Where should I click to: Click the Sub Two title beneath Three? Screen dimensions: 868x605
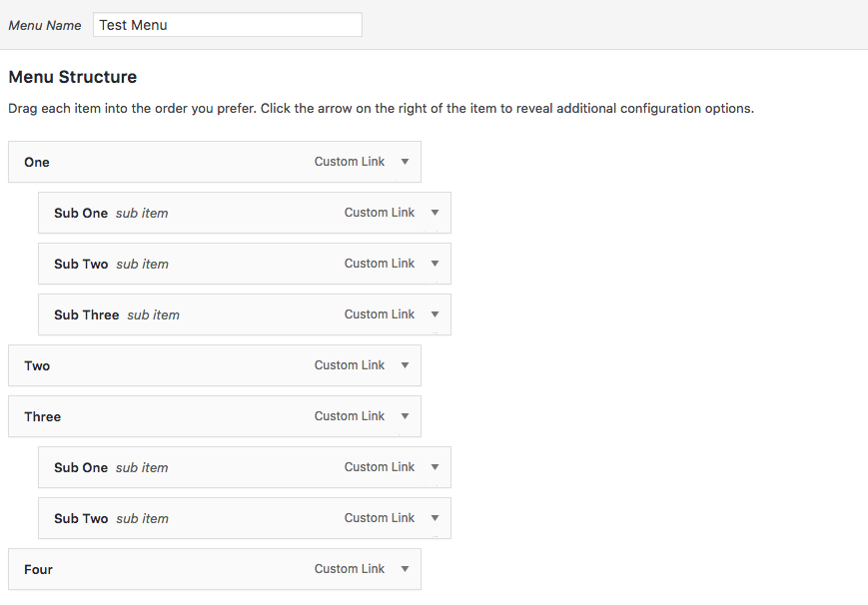[81, 519]
